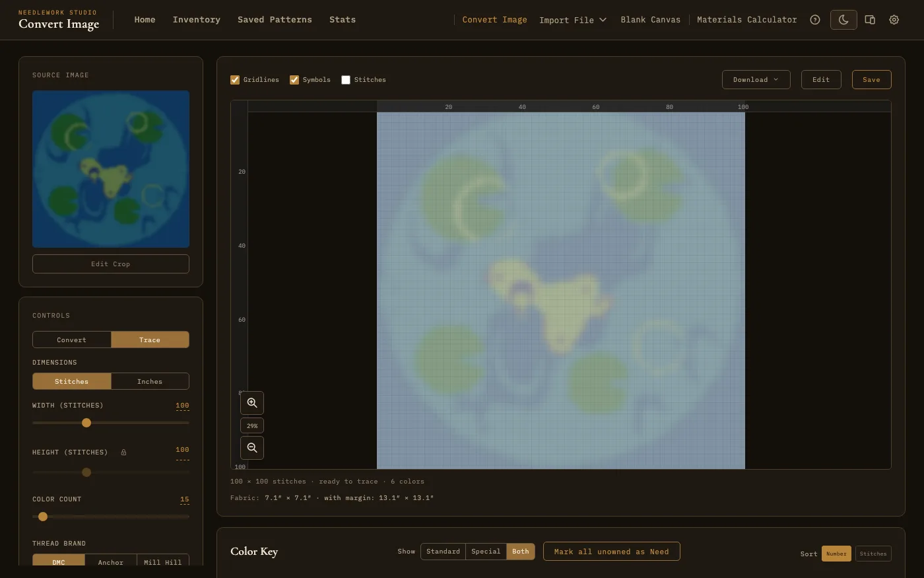Sort the color key by Stitches
The image size is (924, 578).
873,554
